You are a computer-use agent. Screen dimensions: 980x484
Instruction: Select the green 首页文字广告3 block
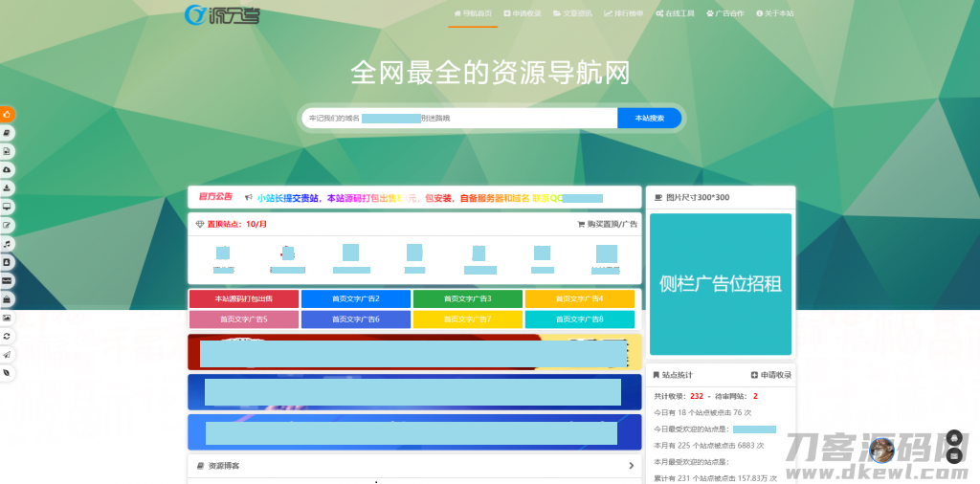[467, 299]
